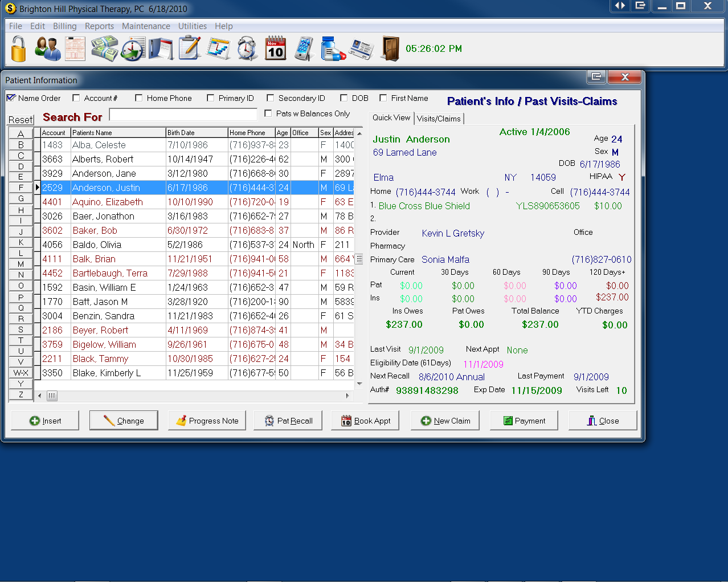Enable the Account # search checkbox
Viewport: 728px width, 582px height.
(76, 98)
